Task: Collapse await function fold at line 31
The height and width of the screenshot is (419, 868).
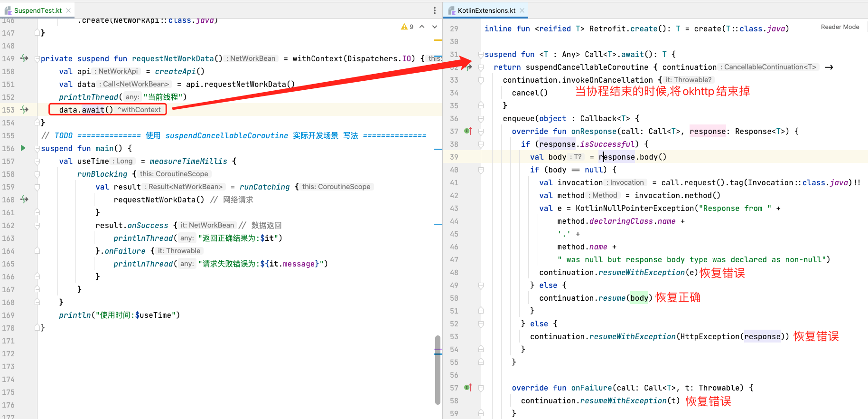Action: [x=481, y=55]
